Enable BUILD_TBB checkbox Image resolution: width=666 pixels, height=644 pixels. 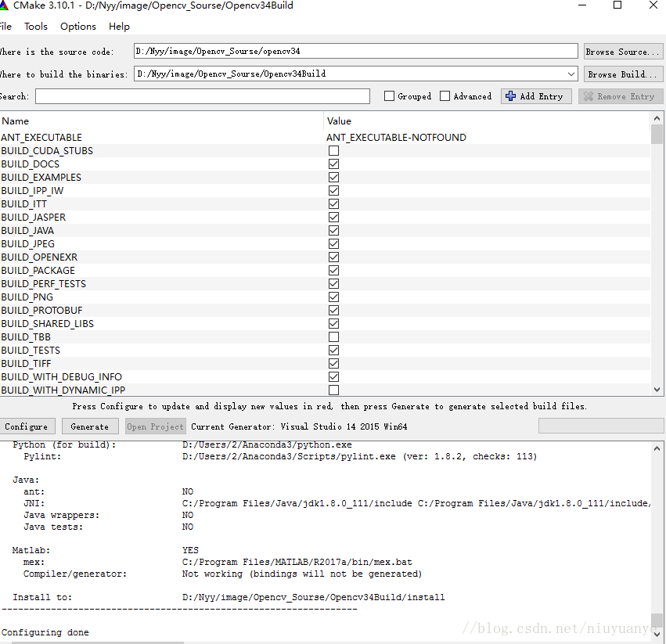(334, 337)
